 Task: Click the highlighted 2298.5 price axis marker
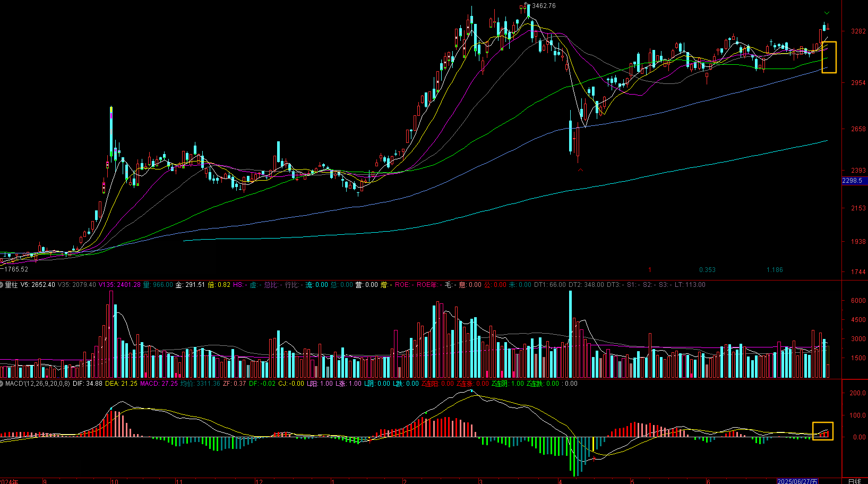click(854, 181)
